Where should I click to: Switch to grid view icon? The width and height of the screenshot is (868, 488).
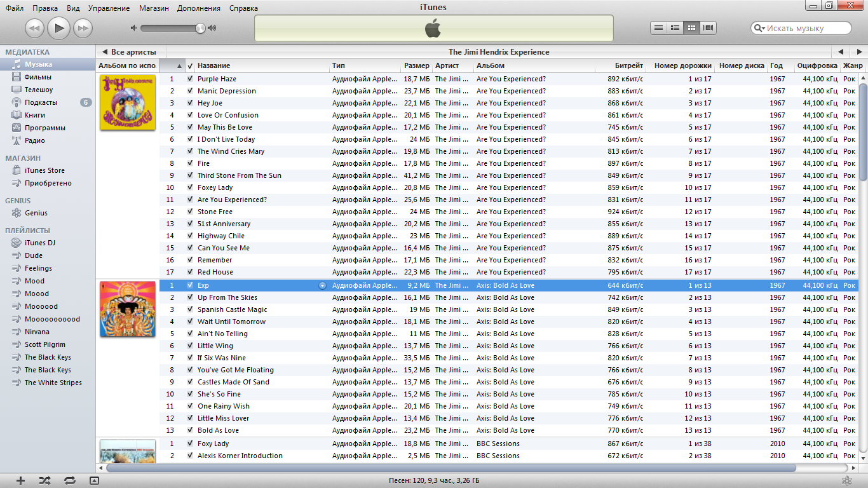pyautogui.click(x=692, y=28)
